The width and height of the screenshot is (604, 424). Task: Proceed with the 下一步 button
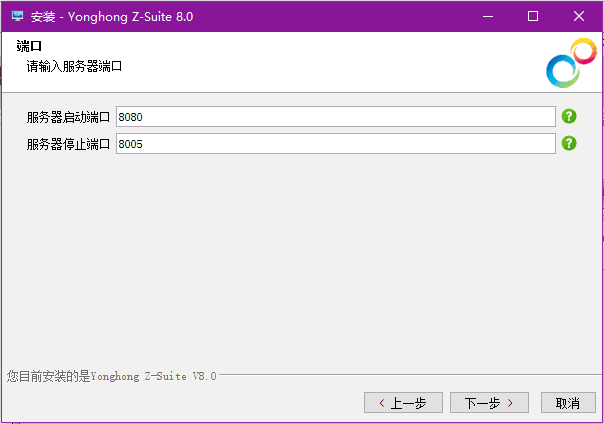coord(489,403)
